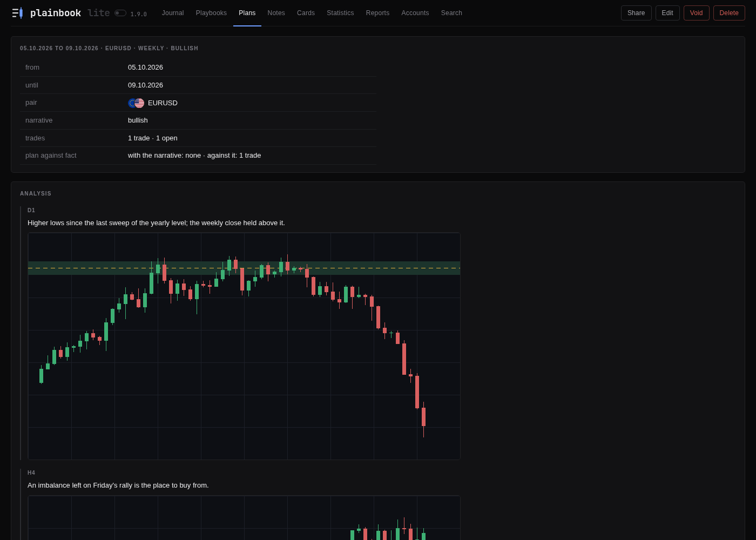This screenshot has width=756, height=540.
Task: Open the D1 candlestick chart image
Action: click(244, 346)
